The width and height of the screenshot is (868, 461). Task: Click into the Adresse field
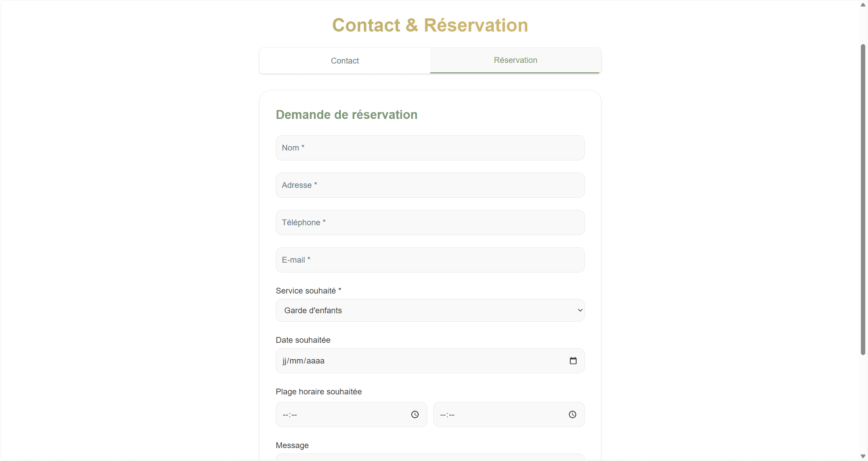(x=430, y=185)
